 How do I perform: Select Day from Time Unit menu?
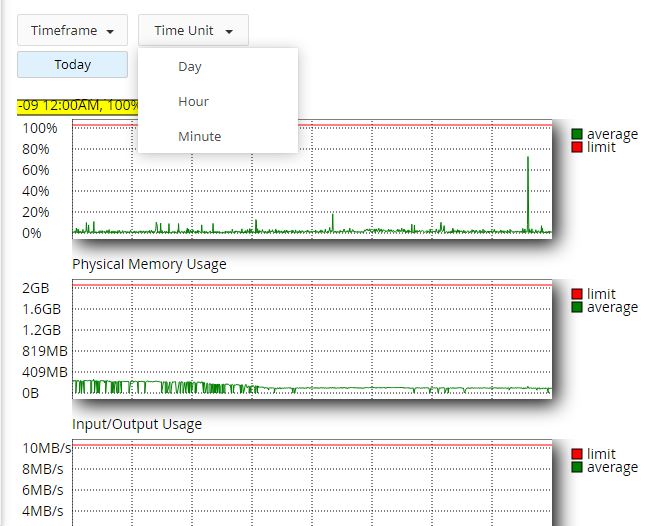tap(190, 66)
